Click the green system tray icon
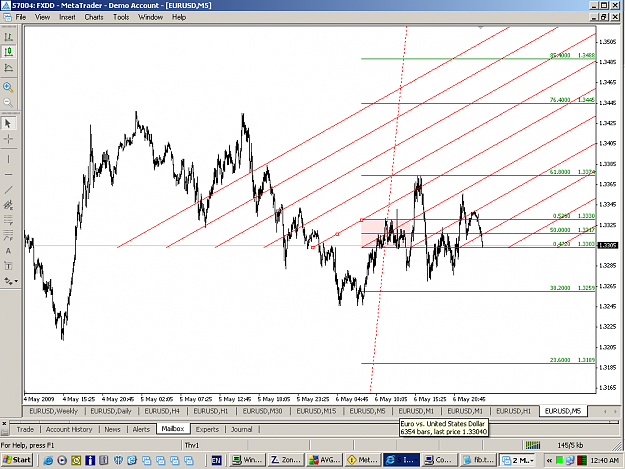 559,460
